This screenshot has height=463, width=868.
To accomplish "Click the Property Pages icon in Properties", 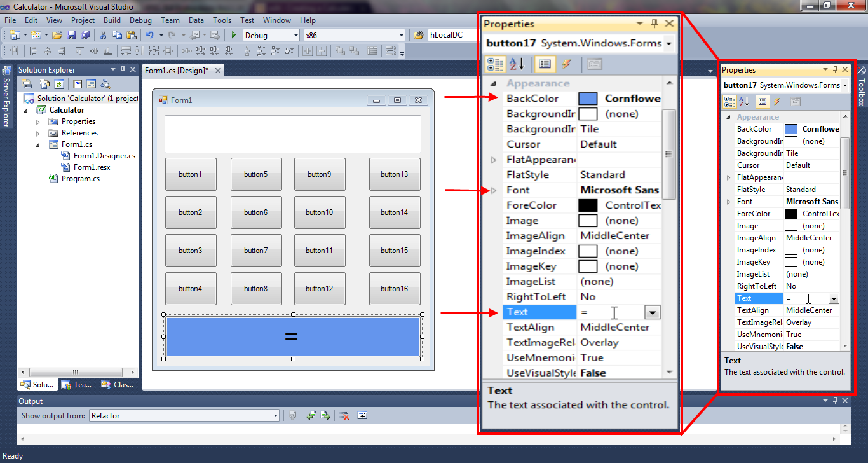I will [x=594, y=64].
